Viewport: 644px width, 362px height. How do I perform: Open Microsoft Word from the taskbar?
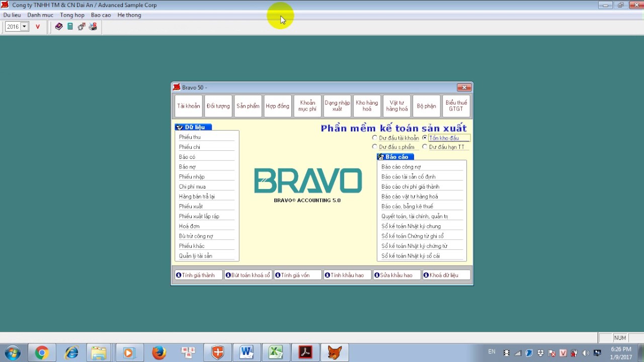(247, 353)
